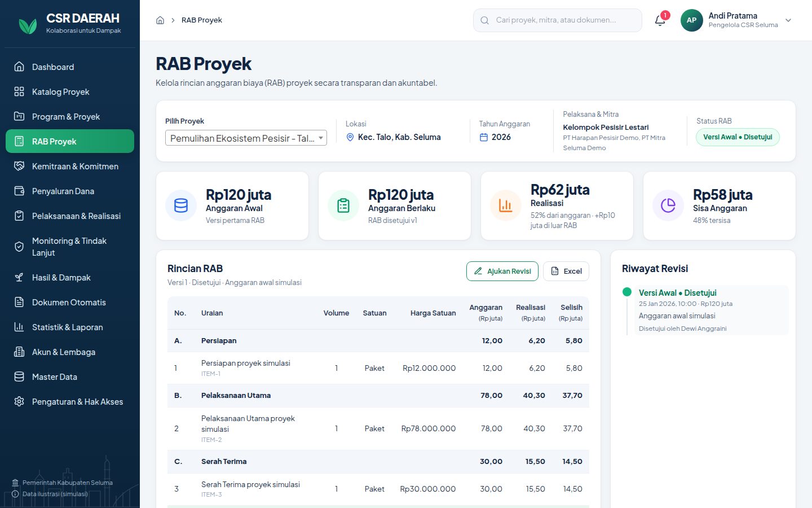This screenshot has height=508, width=812.
Task: Click the home breadcrumb icon
Action: [x=160, y=20]
